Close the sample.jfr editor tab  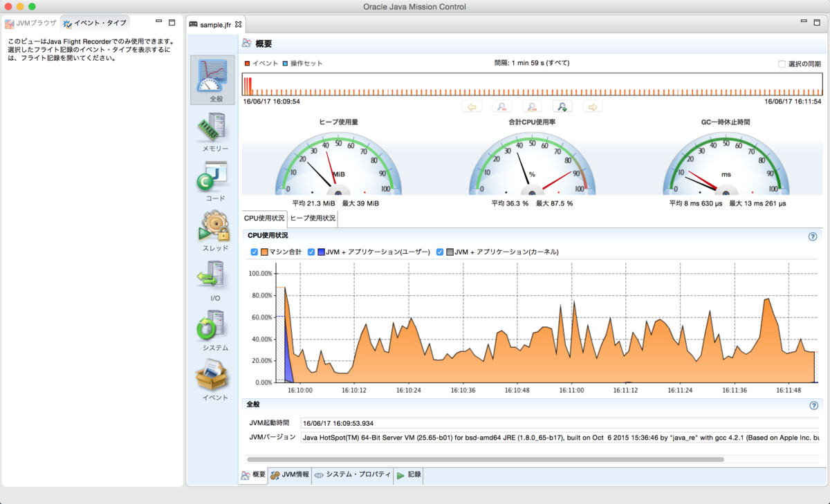click(x=238, y=24)
